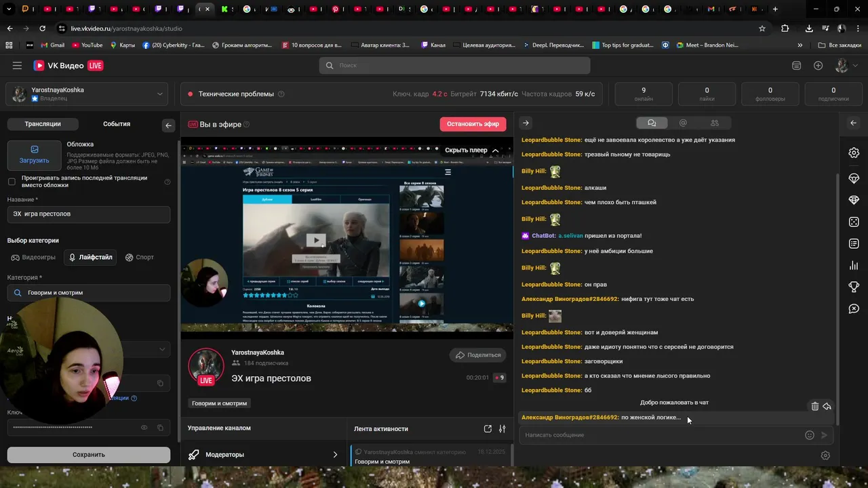Click the Поделиться button
This screenshot has height=488, width=868.
point(478,355)
